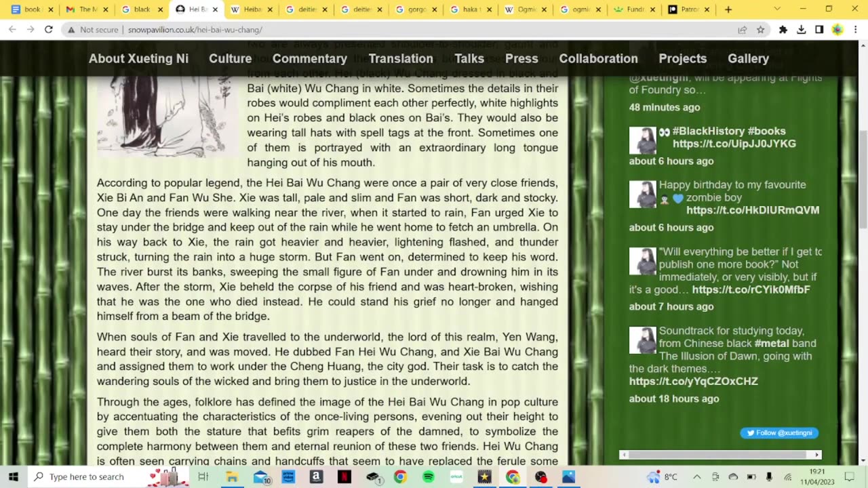
Task: Open the Collaboration menu item
Action: pyautogui.click(x=598, y=58)
